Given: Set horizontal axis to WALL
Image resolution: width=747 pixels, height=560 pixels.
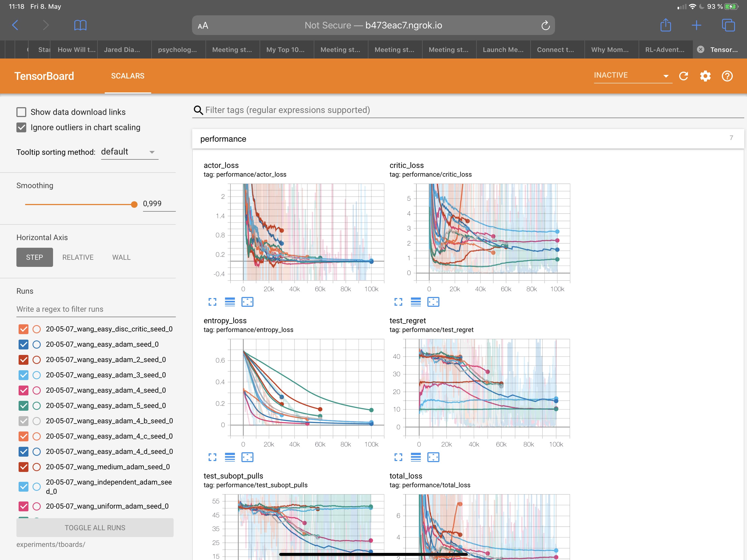Looking at the screenshot, I should pos(121,257).
